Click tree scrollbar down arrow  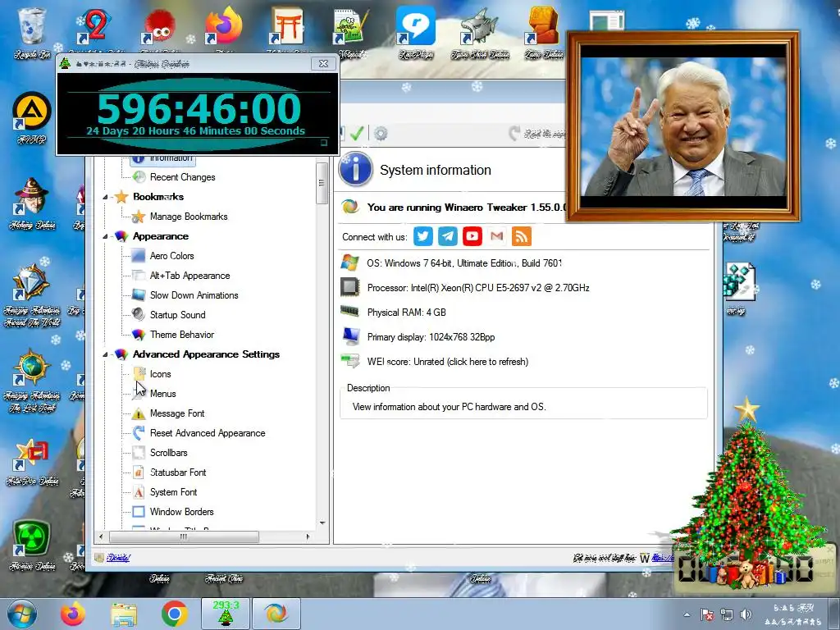(322, 523)
